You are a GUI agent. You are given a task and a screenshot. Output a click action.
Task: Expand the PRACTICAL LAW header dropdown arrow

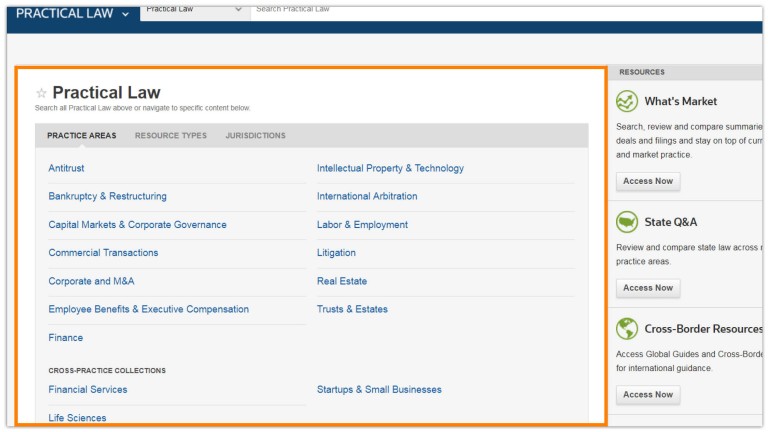pyautogui.click(x=125, y=14)
